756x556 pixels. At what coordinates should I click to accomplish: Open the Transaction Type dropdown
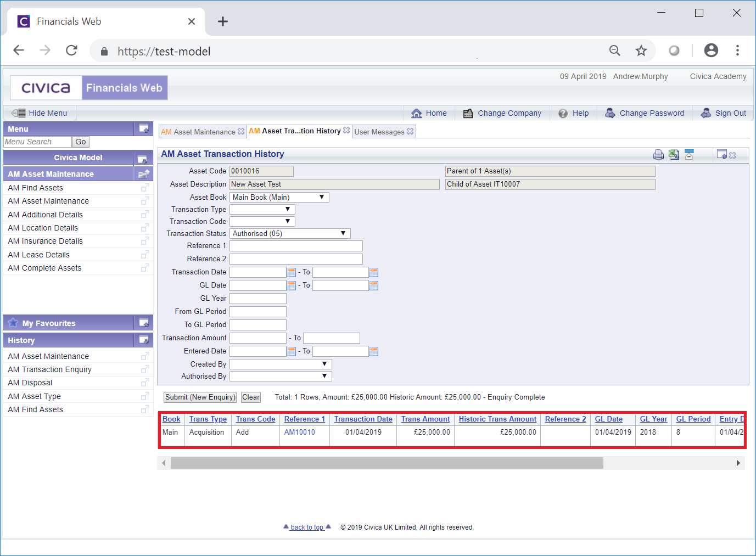pos(262,209)
